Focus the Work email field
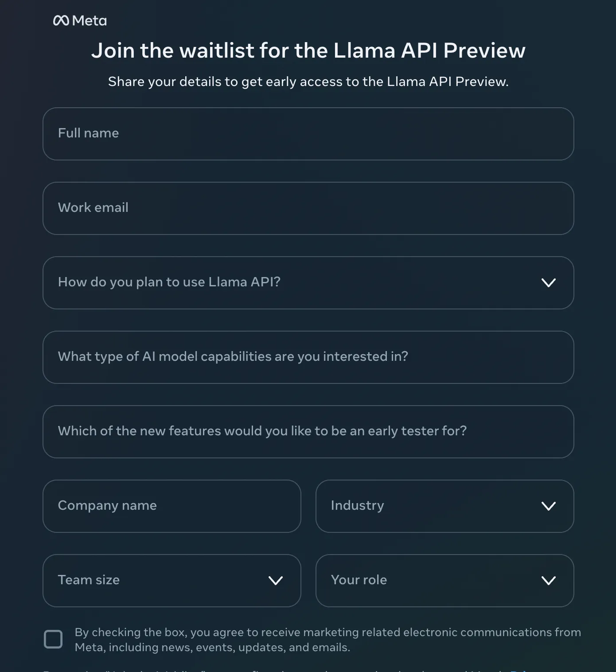The image size is (616, 672). click(308, 208)
